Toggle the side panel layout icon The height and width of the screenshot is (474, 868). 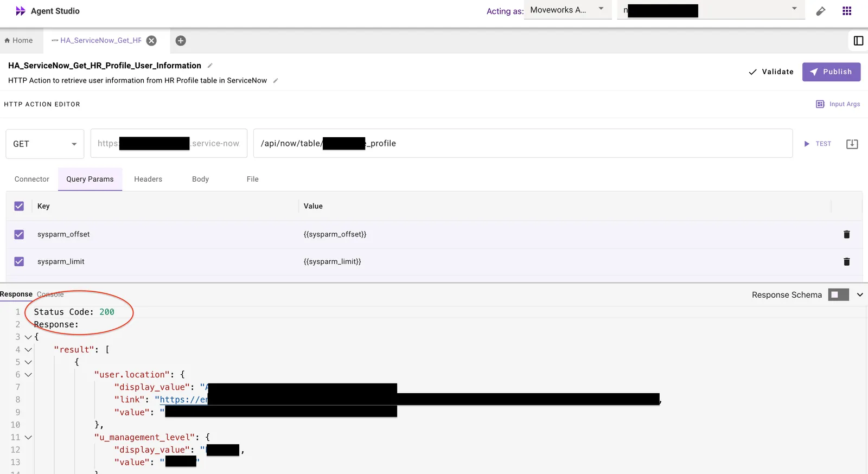tap(858, 41)
